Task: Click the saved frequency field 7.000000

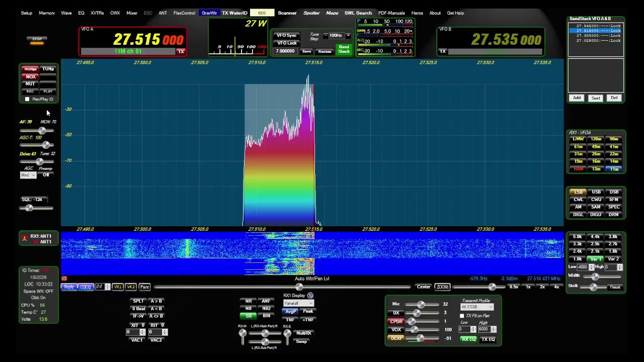Action: [x=285, y=51]
